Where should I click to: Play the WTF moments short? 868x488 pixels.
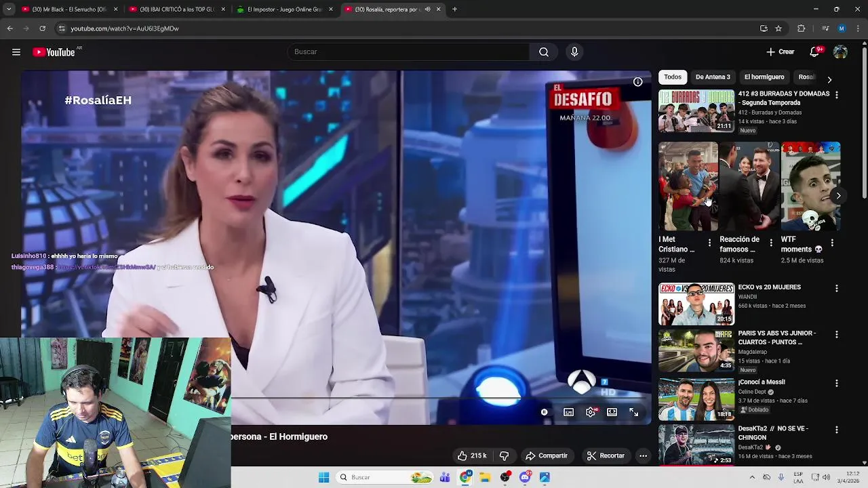810,186
